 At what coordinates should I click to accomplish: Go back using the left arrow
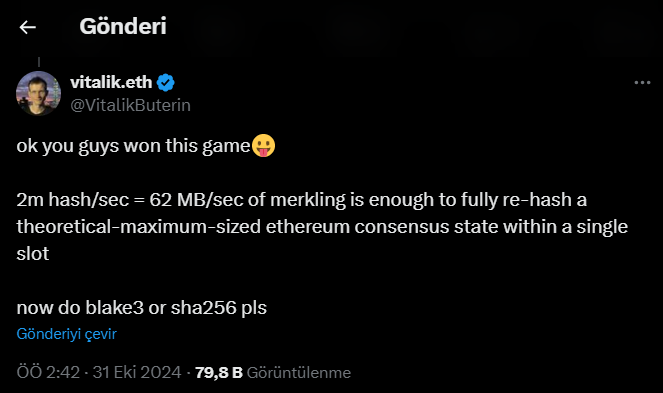click(x=27, y=27)
